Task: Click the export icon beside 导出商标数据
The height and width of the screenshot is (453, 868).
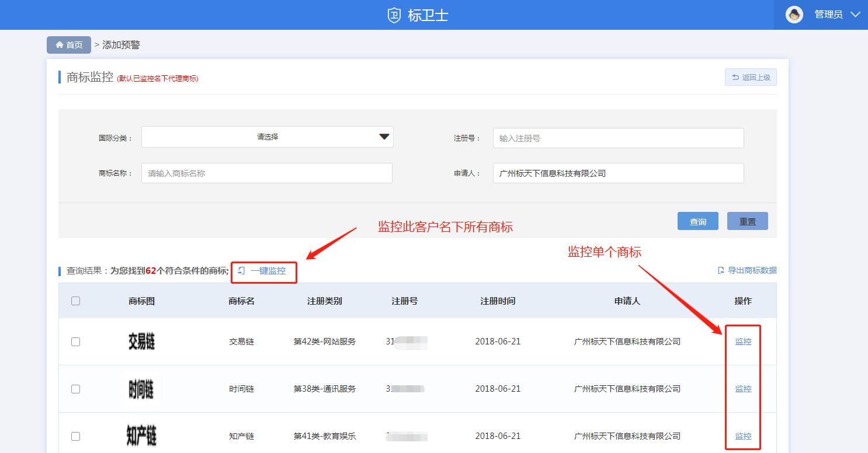Action: coord(721,270)
